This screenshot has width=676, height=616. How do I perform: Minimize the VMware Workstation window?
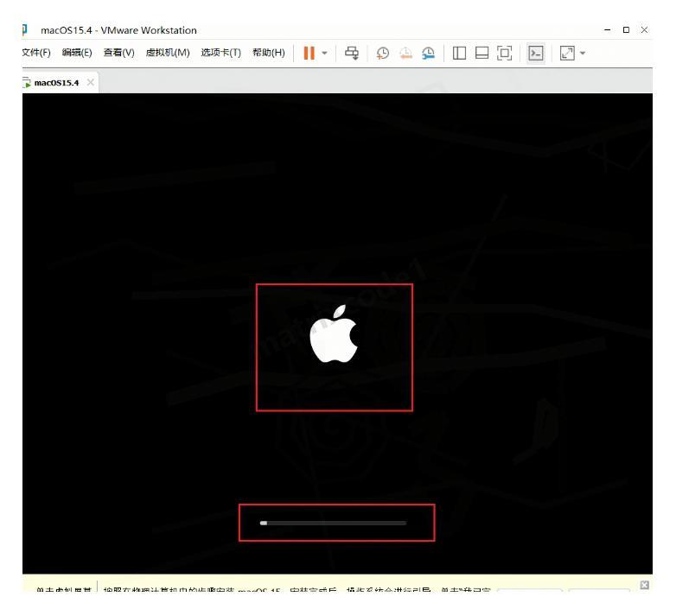coord(608,29)
